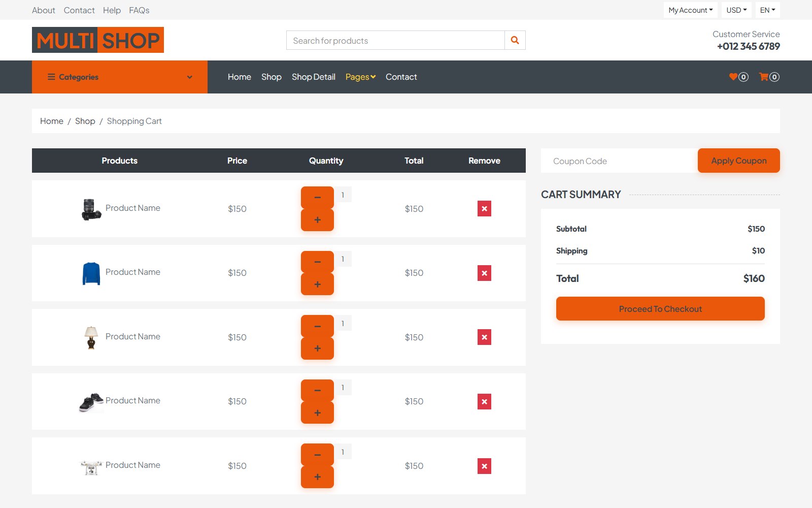Open the About link in top bar

[x=44, y=10]
